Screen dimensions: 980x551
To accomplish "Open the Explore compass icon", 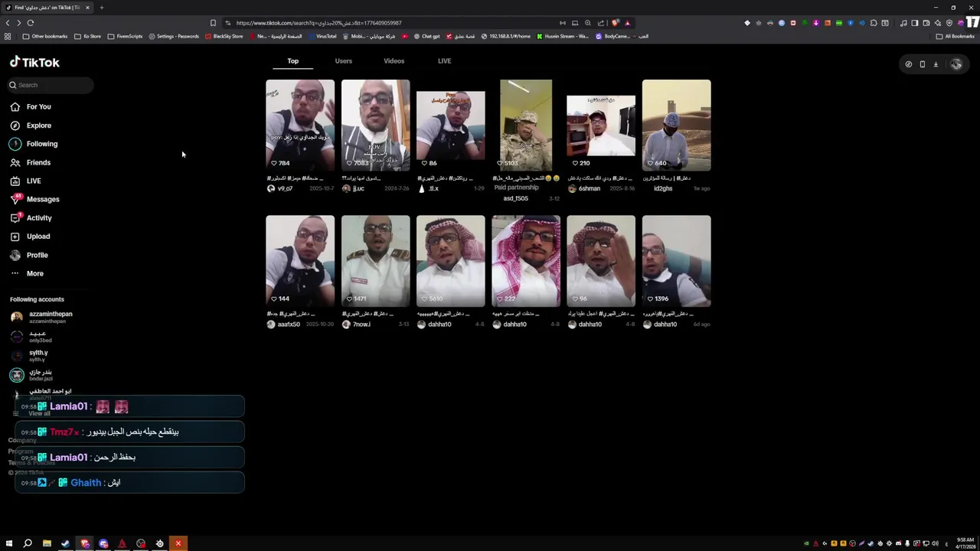I will (x=15, y=126).
